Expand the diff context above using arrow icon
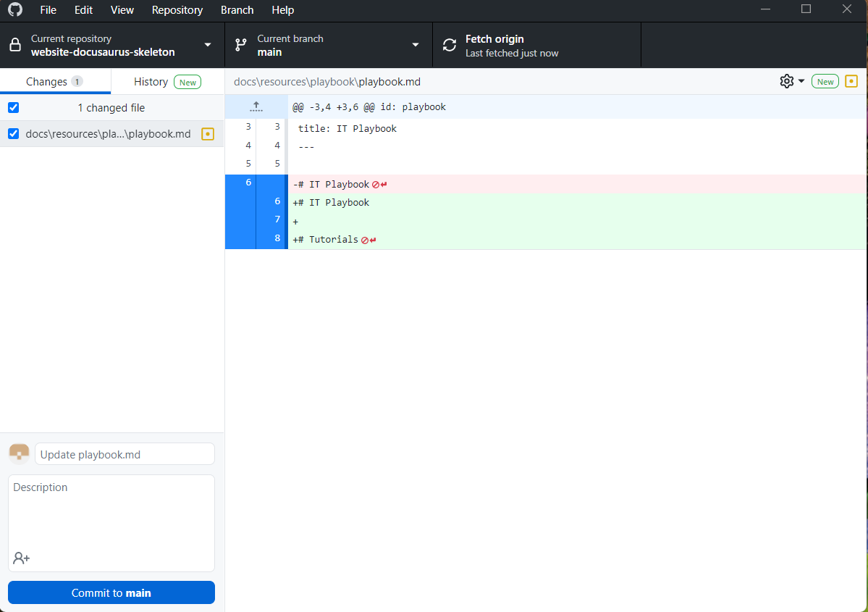The width and height of the screenshot is (868, 612). [x=256, y=107]
